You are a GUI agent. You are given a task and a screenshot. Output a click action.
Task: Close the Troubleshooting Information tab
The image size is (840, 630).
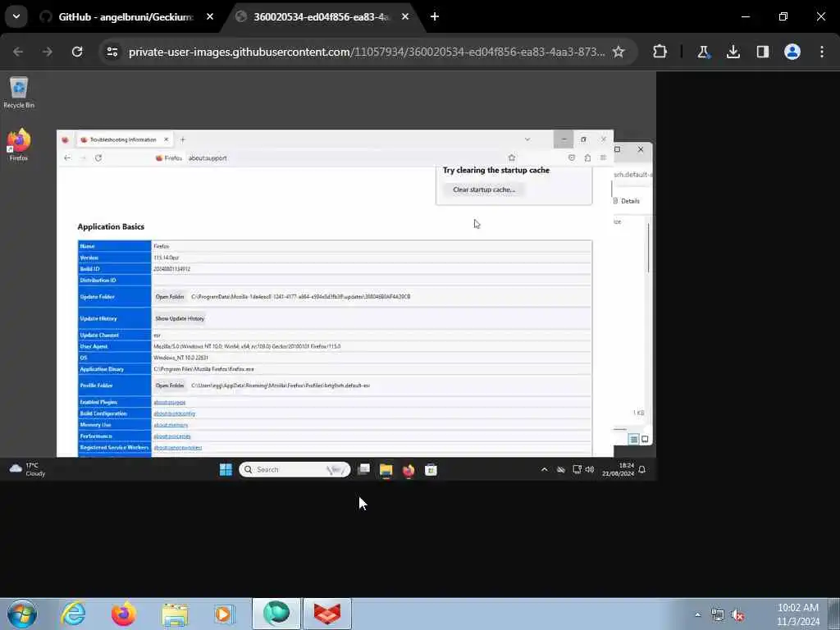pyautogui.click(x=166, y=139)
